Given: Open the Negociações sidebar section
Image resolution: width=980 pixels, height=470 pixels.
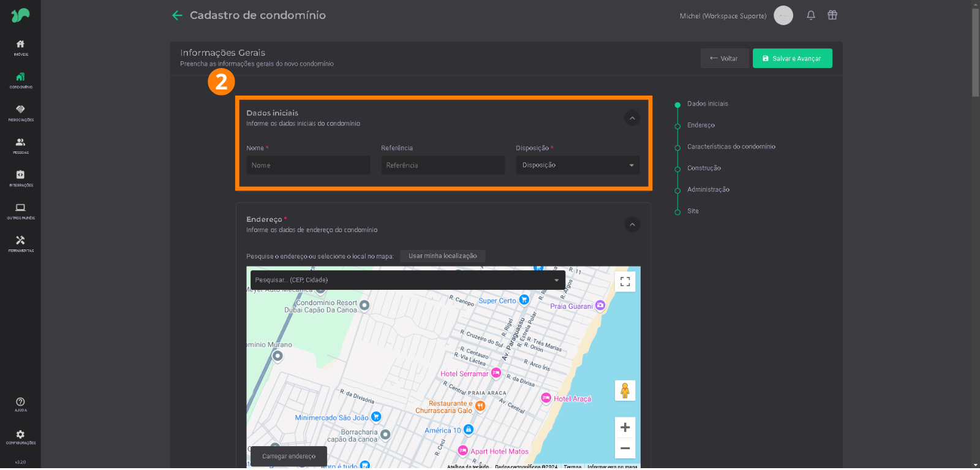Looking at the screenshot, I should 20,113.
